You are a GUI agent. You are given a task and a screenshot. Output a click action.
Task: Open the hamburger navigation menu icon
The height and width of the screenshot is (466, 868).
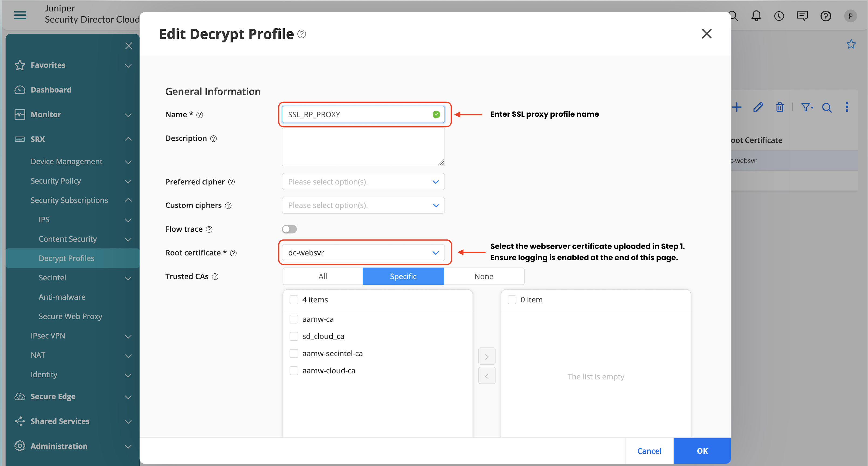click(20, 15)
